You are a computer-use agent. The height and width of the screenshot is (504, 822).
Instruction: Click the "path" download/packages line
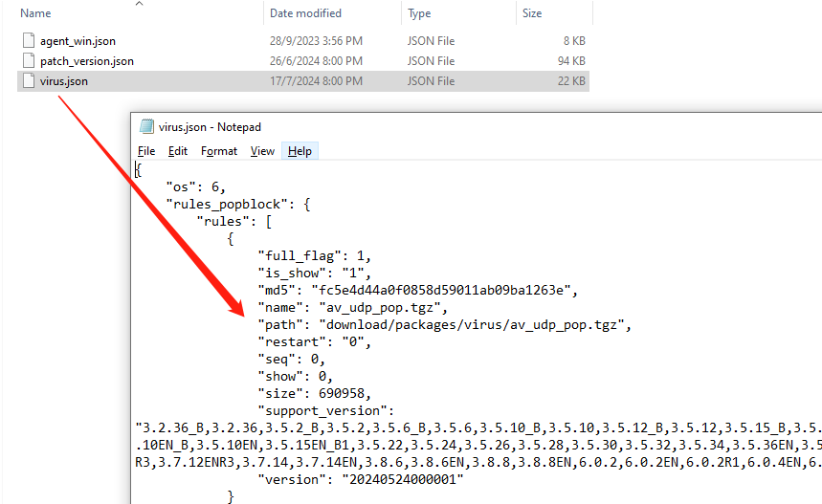[444, 325]
